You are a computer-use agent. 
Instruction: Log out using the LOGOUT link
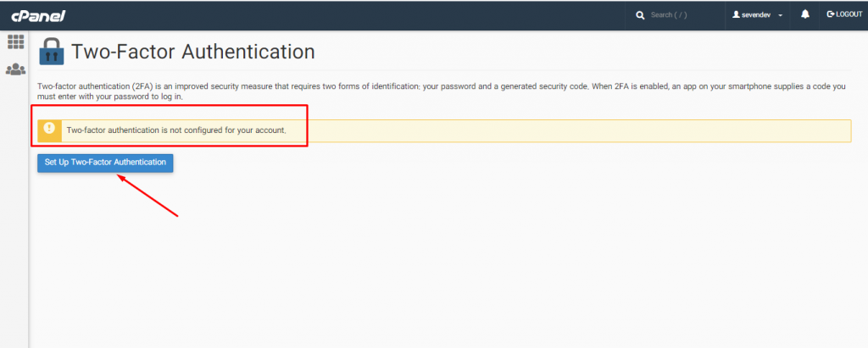845,15
